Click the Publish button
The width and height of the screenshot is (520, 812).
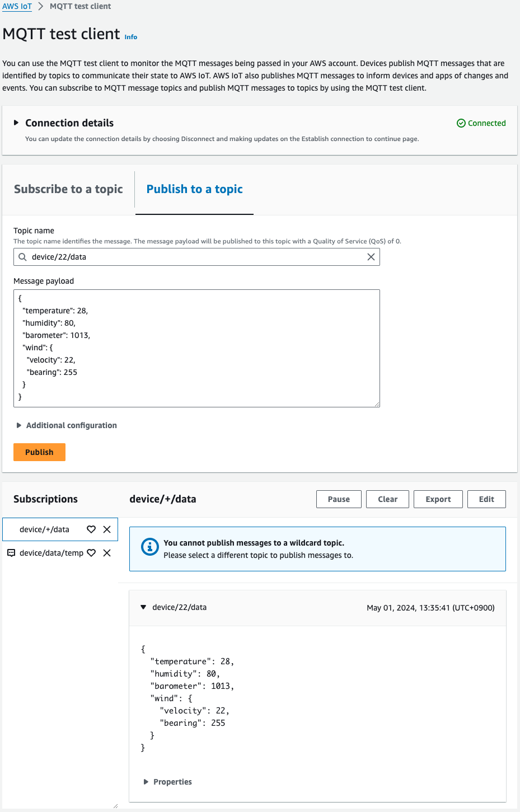(39, 452)
